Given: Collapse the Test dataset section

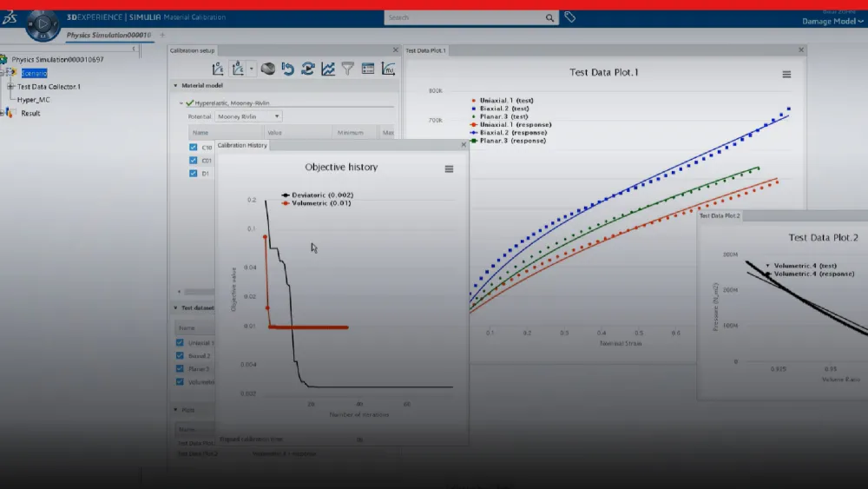Looking at the screenshot, I should [x=176, y=308].
